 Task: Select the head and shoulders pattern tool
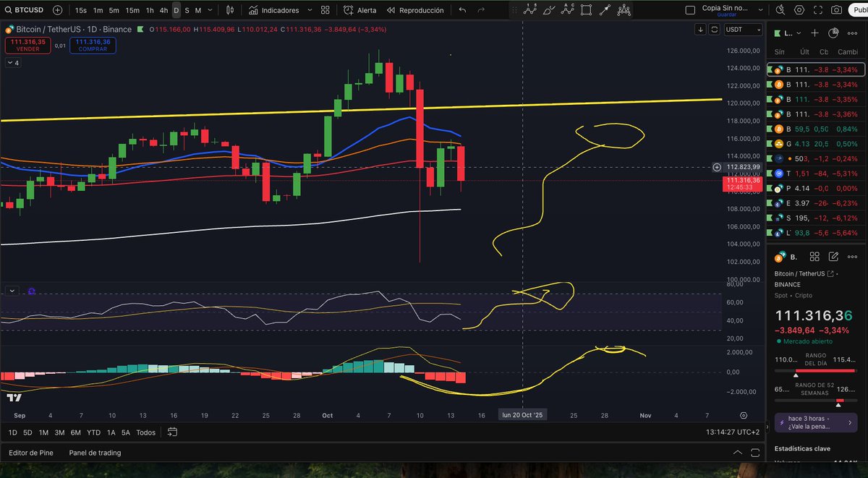click(x=623, y=10)
